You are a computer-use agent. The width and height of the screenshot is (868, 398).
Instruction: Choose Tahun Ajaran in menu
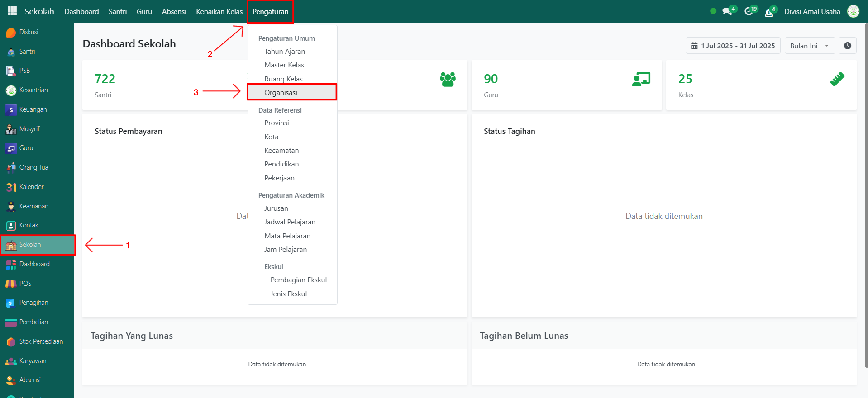pyautogui.click(x=285, y=52)
